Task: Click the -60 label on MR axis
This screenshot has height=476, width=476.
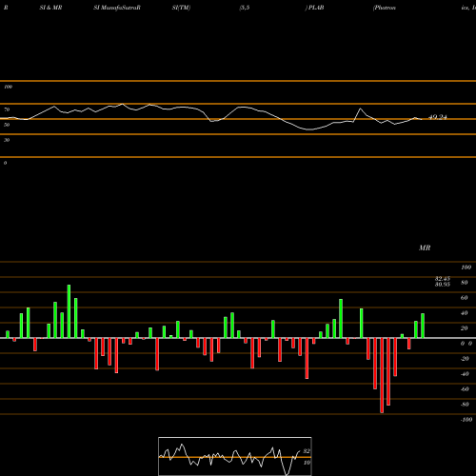Action: click(465, 389)
